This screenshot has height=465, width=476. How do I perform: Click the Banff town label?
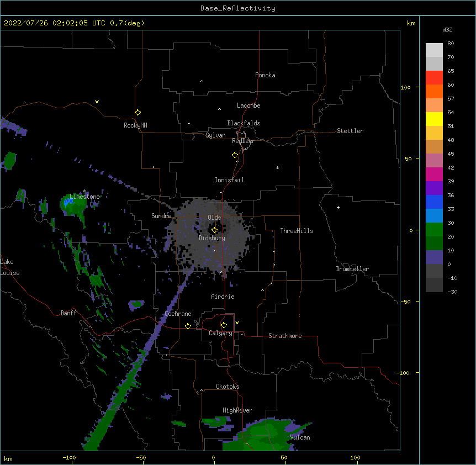(x=68, y=313)
